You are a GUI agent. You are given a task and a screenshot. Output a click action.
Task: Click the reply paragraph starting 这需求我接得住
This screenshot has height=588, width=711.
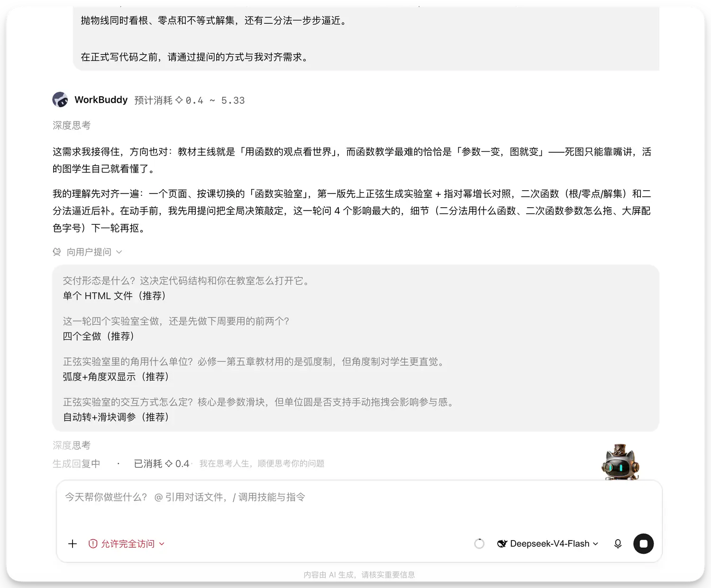coord(352,160)
